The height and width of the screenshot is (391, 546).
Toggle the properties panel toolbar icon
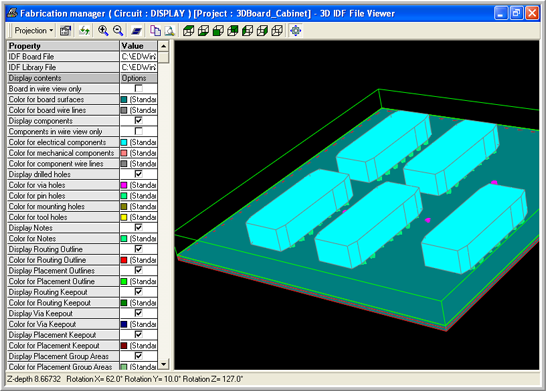click(65, 31)
